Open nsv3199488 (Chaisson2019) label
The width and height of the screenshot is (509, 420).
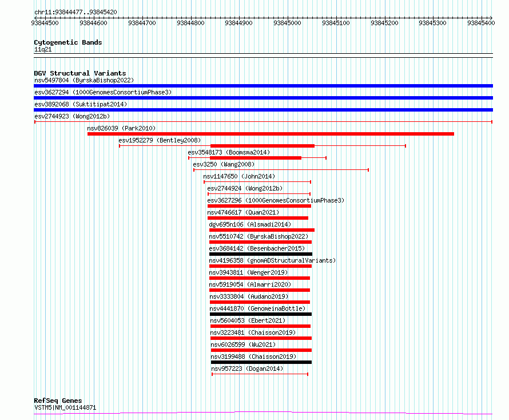[x=253, y=356]
